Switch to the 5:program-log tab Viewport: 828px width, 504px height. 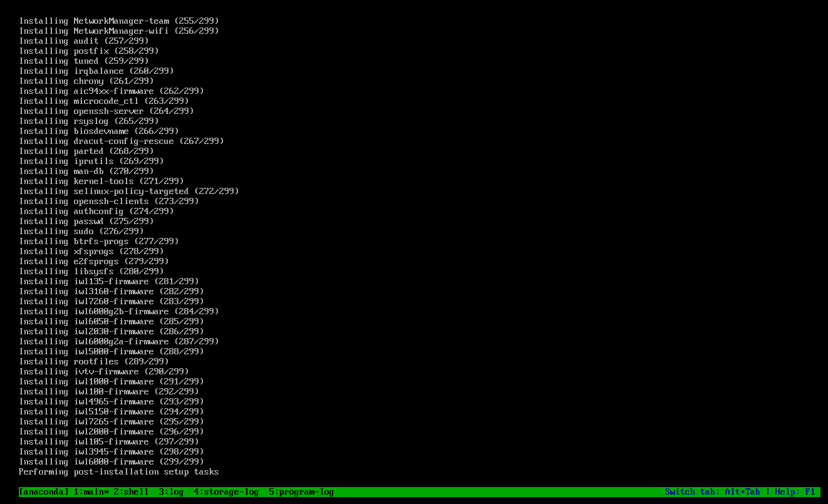click(x=301, y=492)
